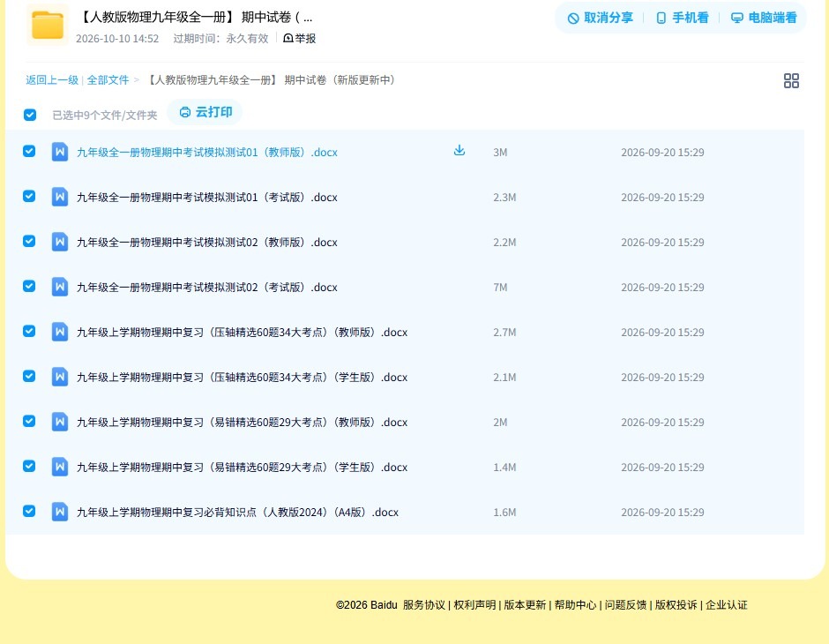Click 服务协议 footer link
The height and width of the screenshot is (644, 829).
tap(424, 605)
